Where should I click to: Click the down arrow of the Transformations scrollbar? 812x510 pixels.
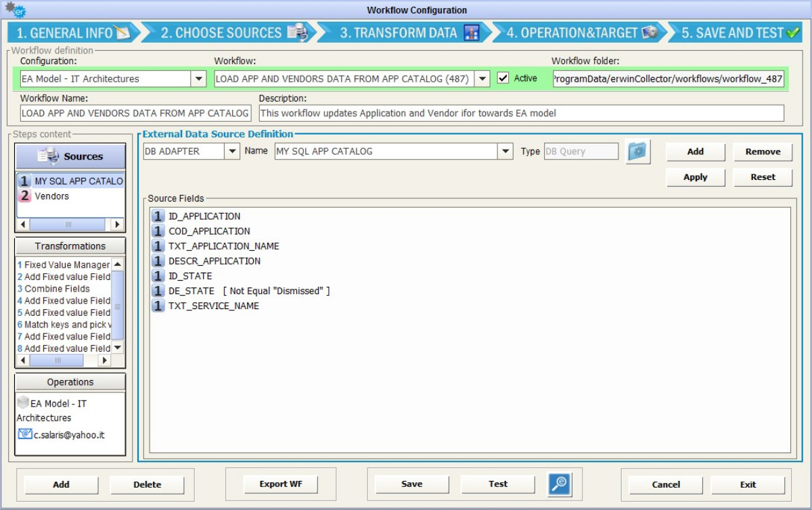(118, 348)
